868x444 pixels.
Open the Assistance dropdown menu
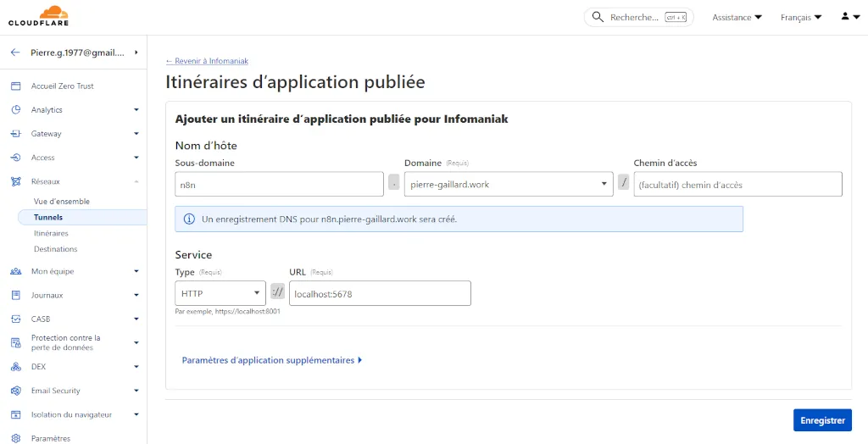coord(737,17)
